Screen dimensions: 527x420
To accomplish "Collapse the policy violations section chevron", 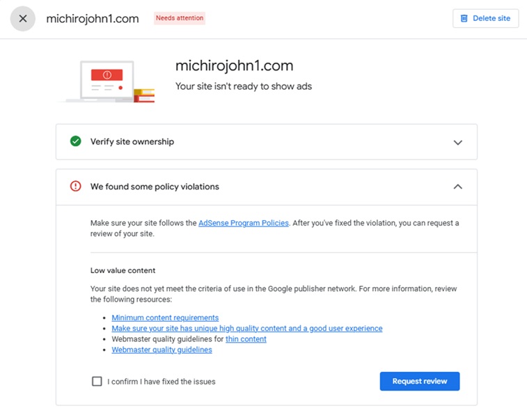I will pyautogui.click(x=457, y=187).
